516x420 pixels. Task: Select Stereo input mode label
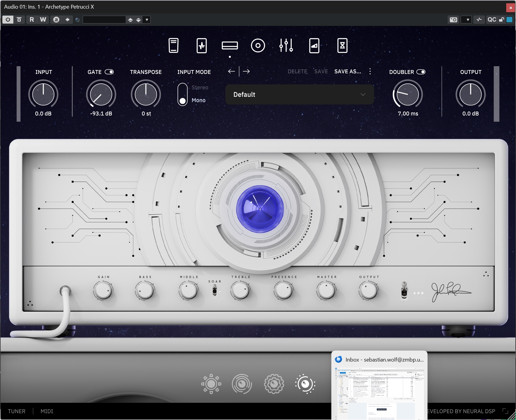[x=200, y=88]
